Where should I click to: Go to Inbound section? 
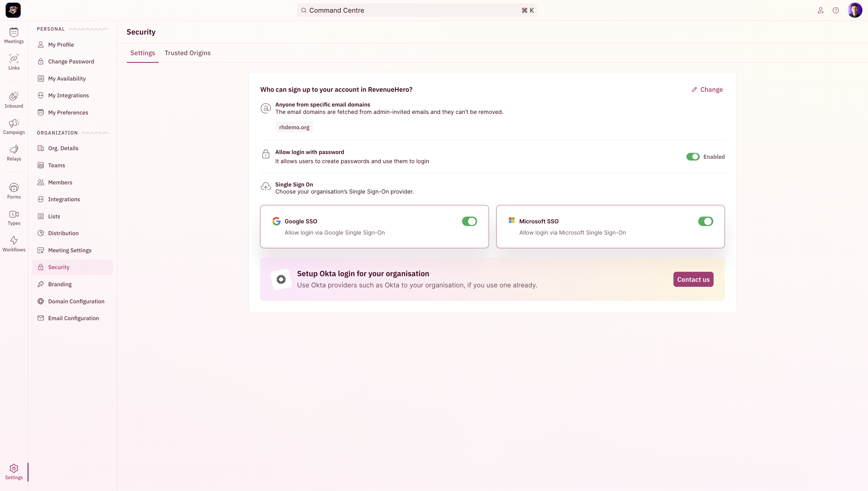(14, 100)
